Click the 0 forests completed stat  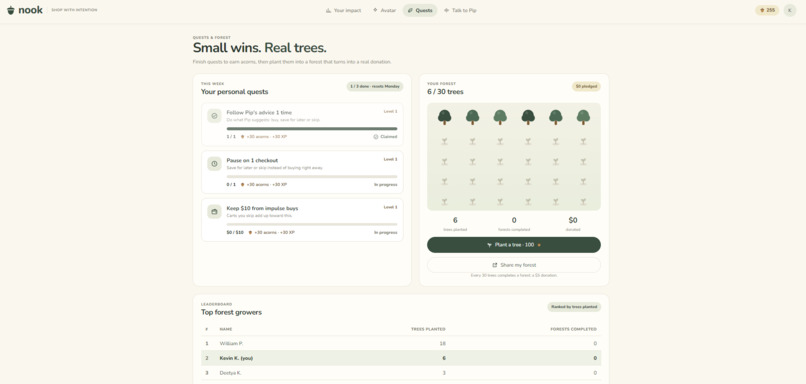pos(514,224)
